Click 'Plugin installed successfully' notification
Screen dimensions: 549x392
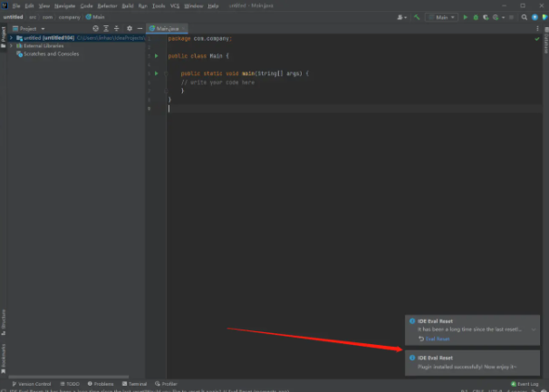click(472, 363)
